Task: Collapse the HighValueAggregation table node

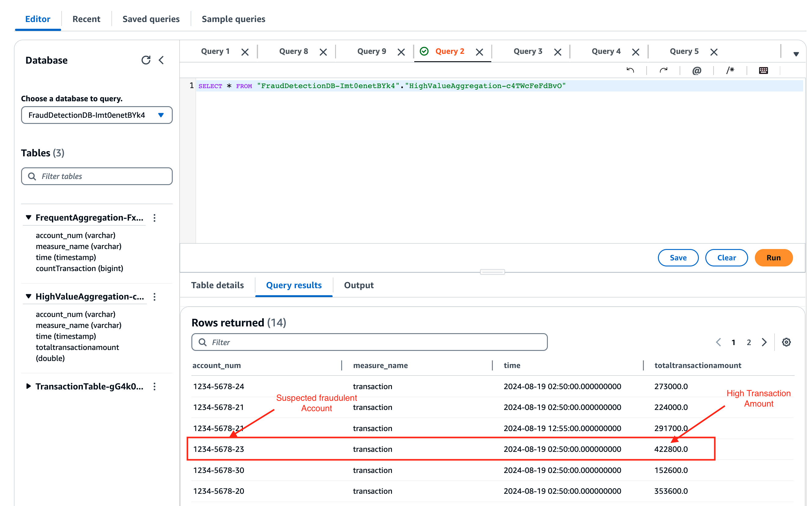Action: tap(28, 296)
